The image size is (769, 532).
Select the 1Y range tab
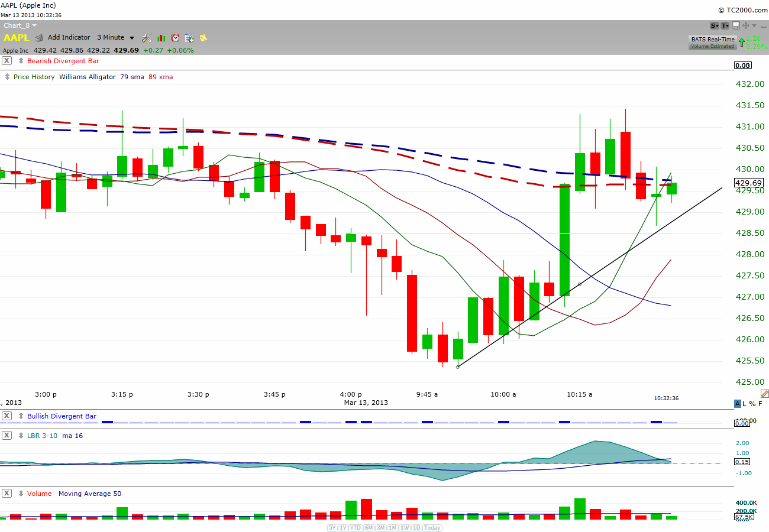pyautogui.click(x=343, y=528)
